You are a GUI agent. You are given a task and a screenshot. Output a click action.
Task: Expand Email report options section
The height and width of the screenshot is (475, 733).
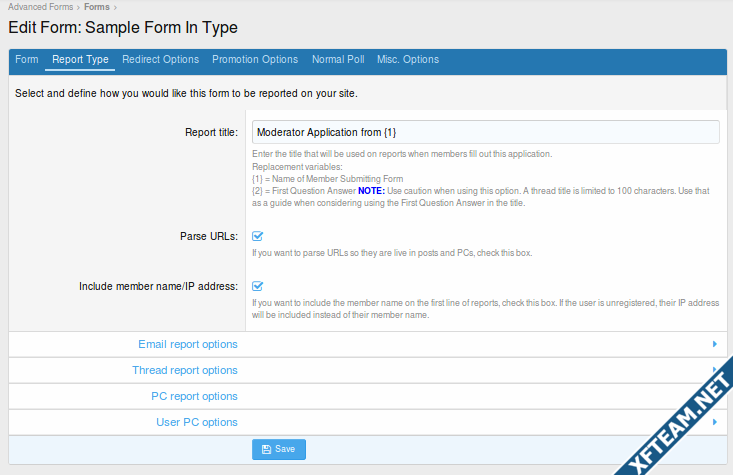367,345
